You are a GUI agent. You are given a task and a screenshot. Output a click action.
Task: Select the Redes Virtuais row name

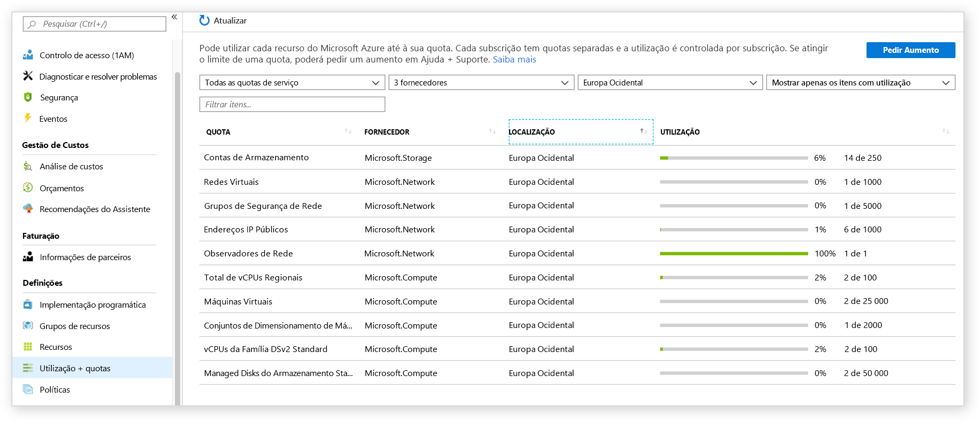pyautogui.click(x=231, y=182)
